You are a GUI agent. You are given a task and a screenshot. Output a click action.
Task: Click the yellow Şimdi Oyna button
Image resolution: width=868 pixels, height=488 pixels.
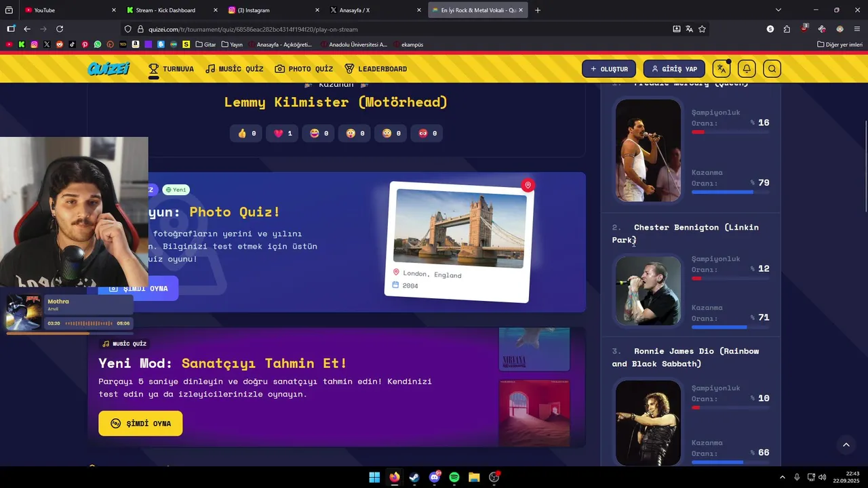point(140,424)
